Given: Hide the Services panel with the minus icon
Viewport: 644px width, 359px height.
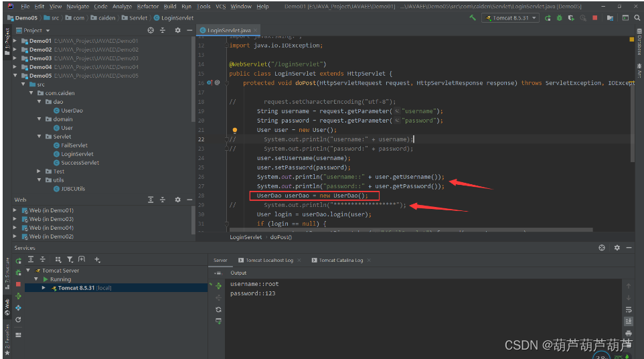Looking at the screenshot, I should pos(629,248).
